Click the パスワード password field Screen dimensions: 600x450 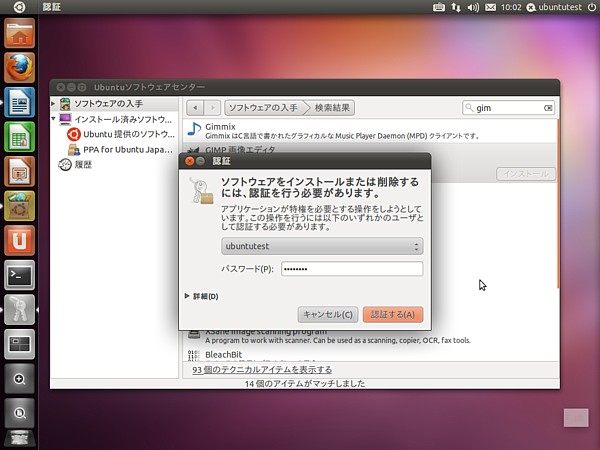pyautogui.click(x=352, y=269)
